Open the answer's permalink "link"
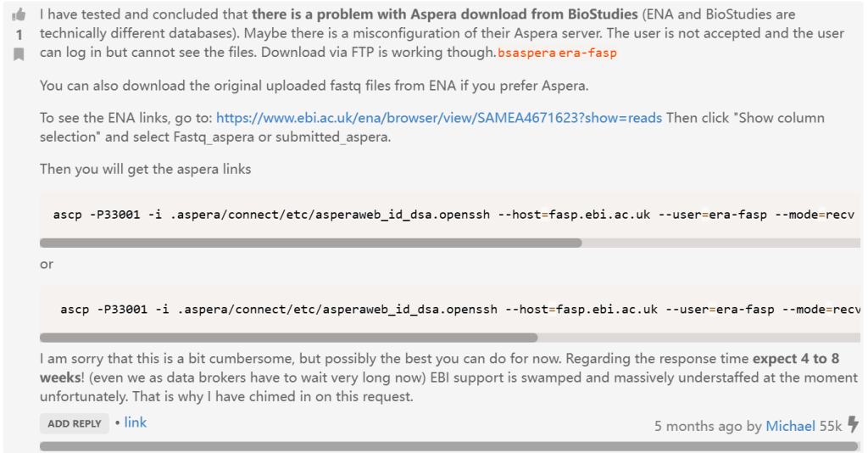This screenshot has width=868, height=453. pos(136,422)
